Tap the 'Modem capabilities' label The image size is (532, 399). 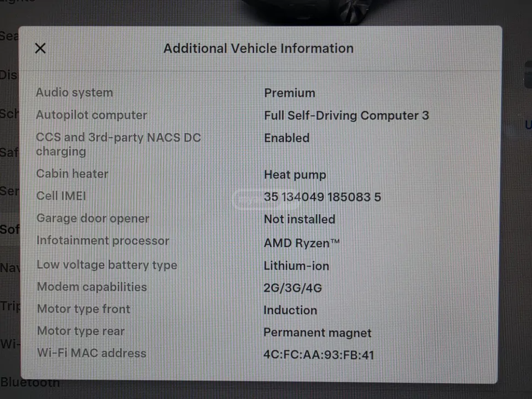tap(92, 287)
